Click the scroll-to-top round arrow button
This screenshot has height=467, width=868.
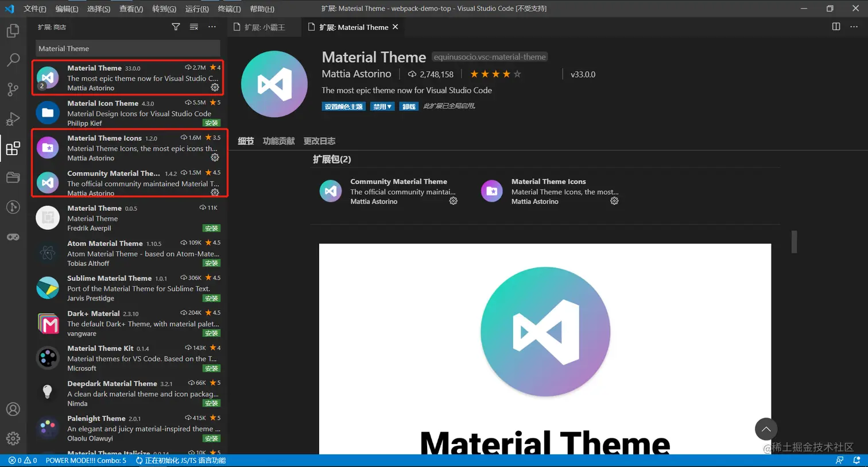[x=766, y=429]
